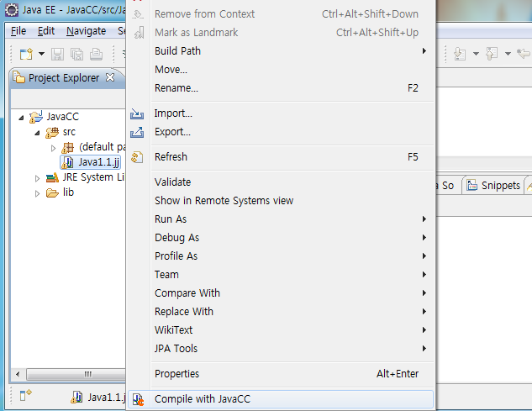Collapse the JavaCC project node

pyautogui.click(x=21, y=118)
